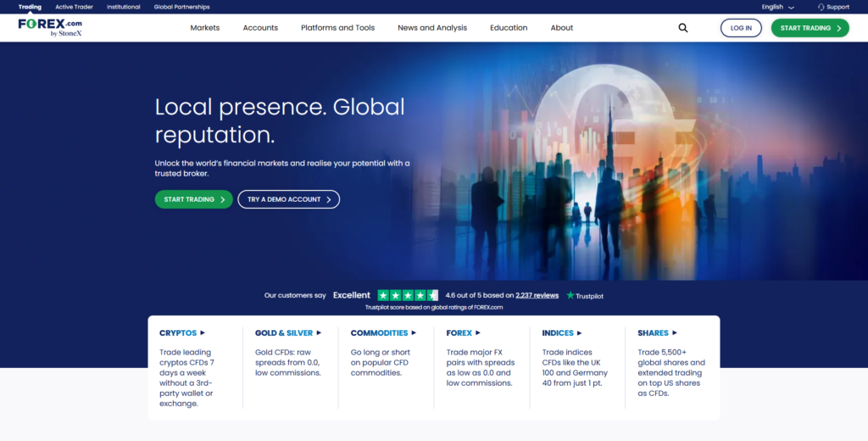Open the Platforms and Tools menu
This screenshot has width=868, height=441.
point(337,28)
